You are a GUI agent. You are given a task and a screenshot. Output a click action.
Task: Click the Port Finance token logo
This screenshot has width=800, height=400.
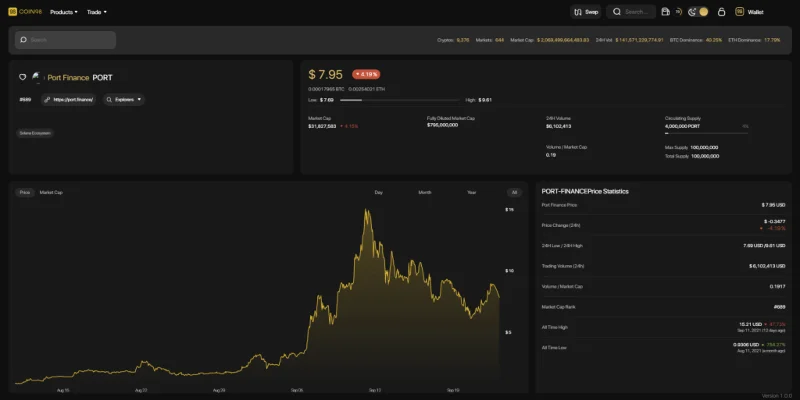click(36, 77)
